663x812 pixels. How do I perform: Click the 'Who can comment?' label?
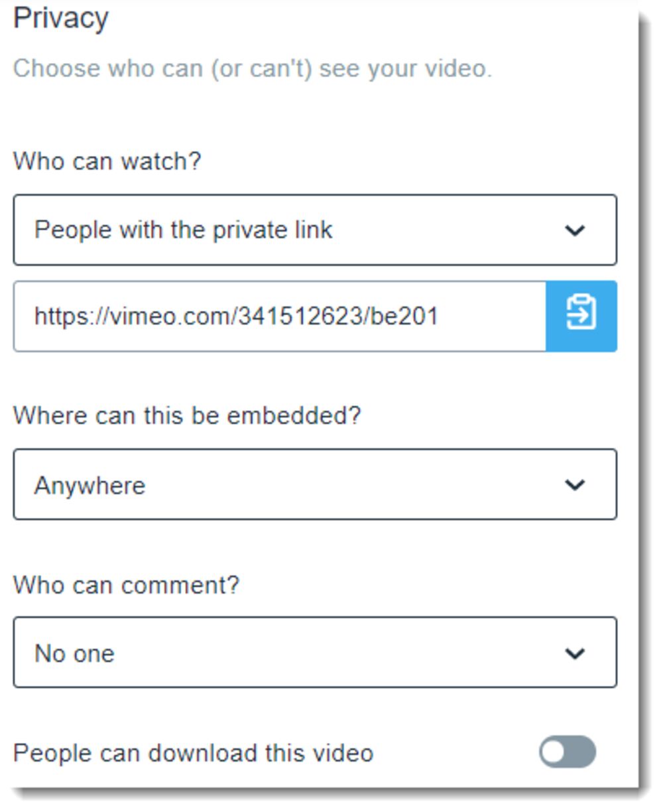coord(126,585)
